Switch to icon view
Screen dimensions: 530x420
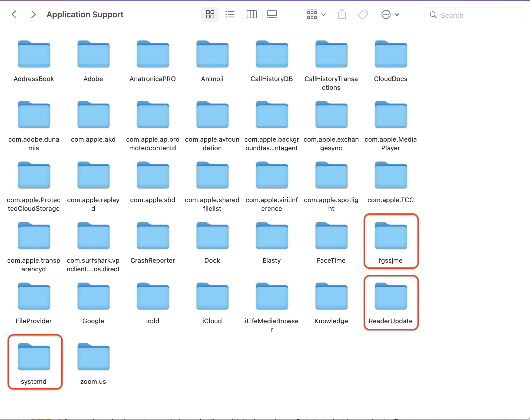pyautogui.click(x=210, y=15)
